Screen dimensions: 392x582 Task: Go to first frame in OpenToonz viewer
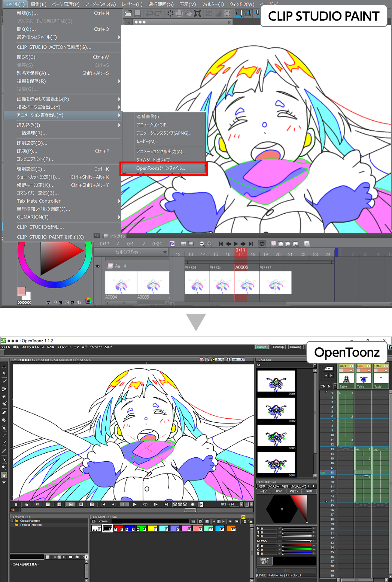[x=103, y=504]
